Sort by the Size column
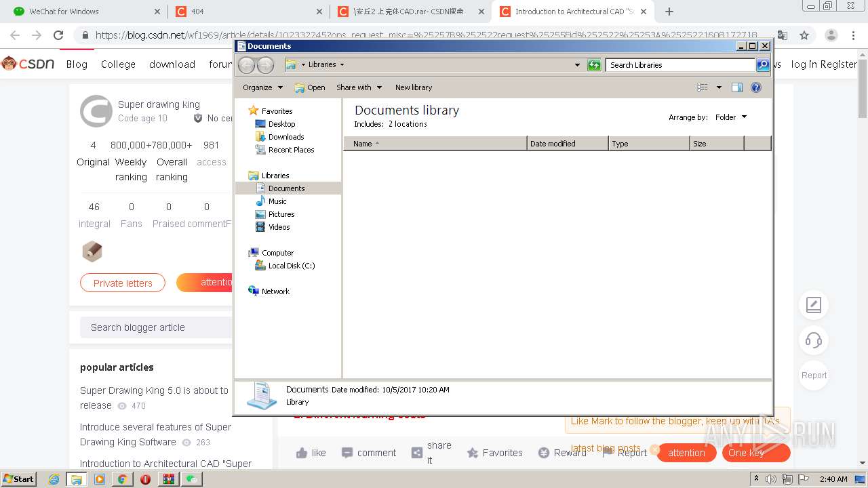The image size is (868, 488). [x=717, y=144]
